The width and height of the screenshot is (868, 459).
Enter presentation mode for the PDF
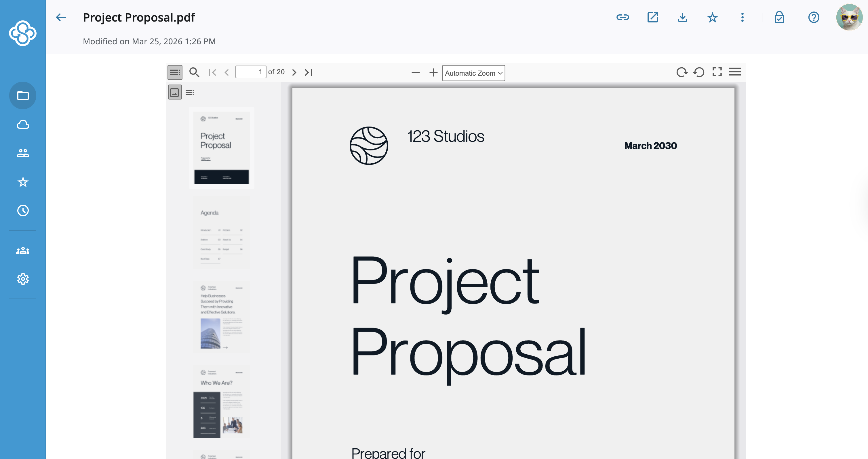pyautogui.click(x=717, y=72)
